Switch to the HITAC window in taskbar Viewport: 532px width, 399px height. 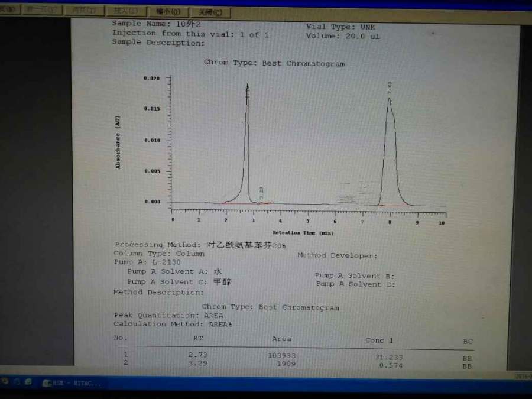(72, 384)
